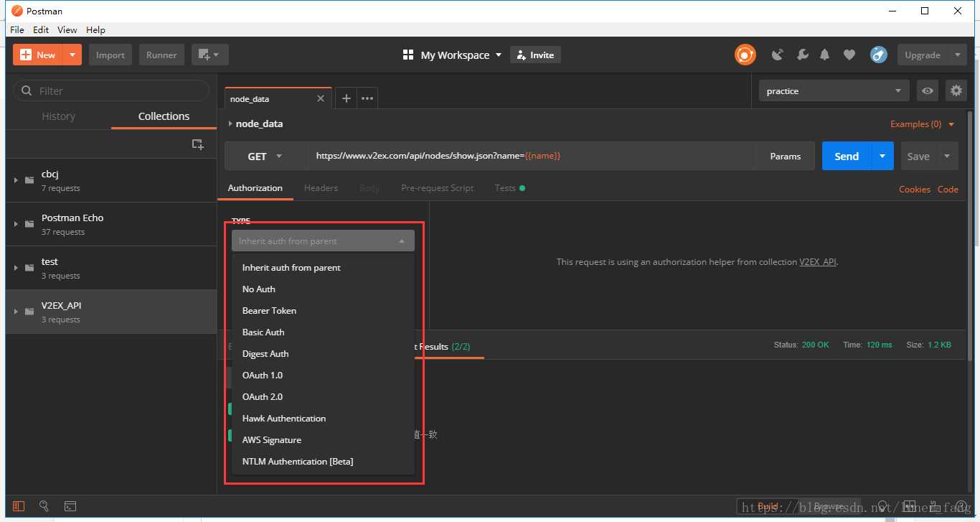Image resolution: width=980 pixels, height=522 pixels.
Task: Click the cbcj folder icon
Action: (29, 180)
